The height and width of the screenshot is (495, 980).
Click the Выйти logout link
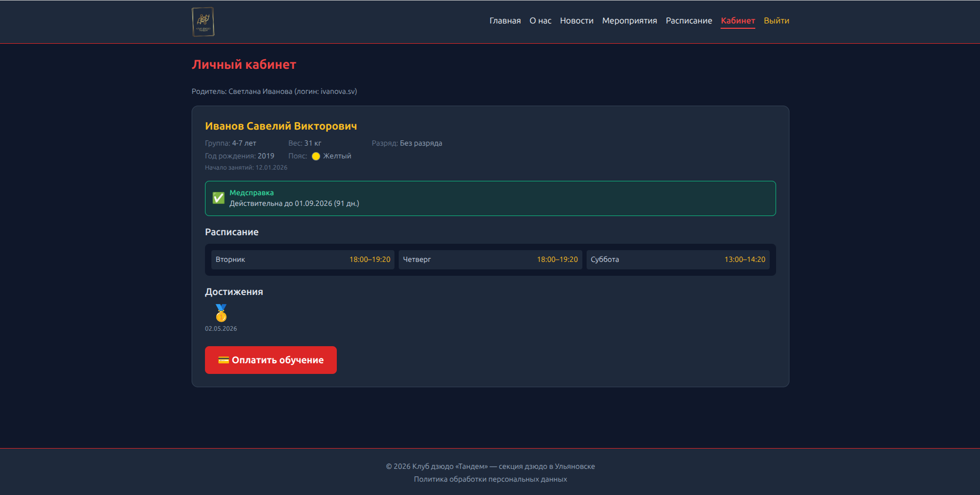pyautogui.click(x=776, y=21)
